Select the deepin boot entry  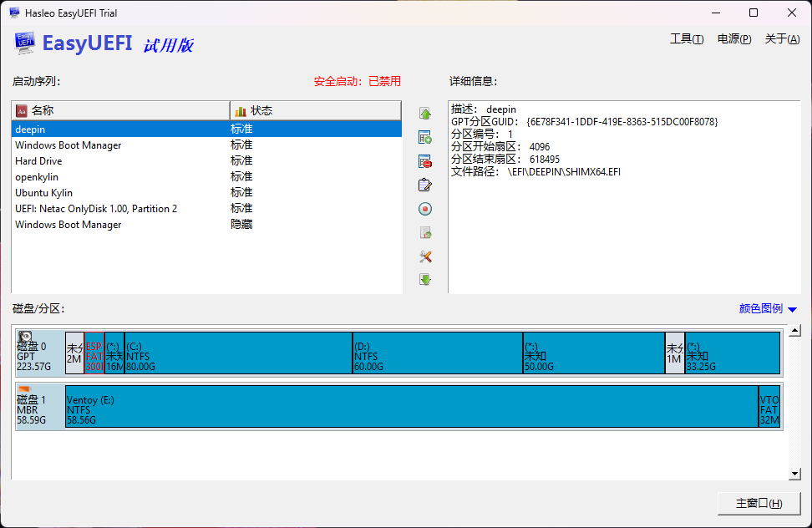coord(206,129)
